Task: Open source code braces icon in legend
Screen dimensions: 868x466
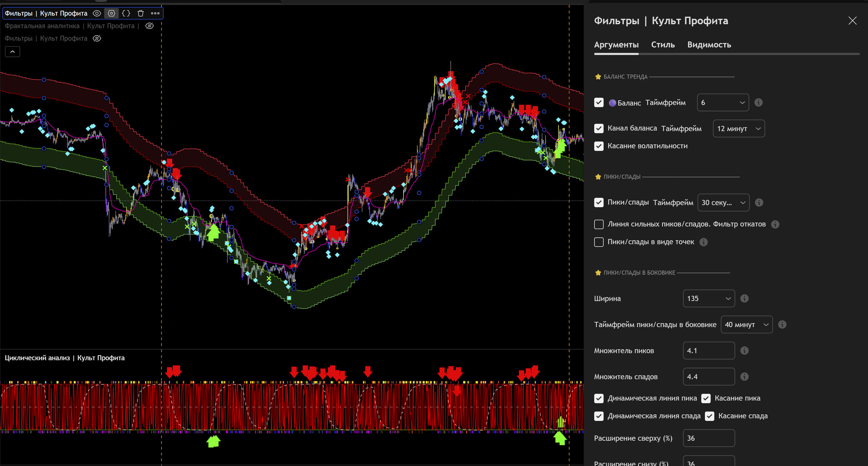Action: point(126,14)
